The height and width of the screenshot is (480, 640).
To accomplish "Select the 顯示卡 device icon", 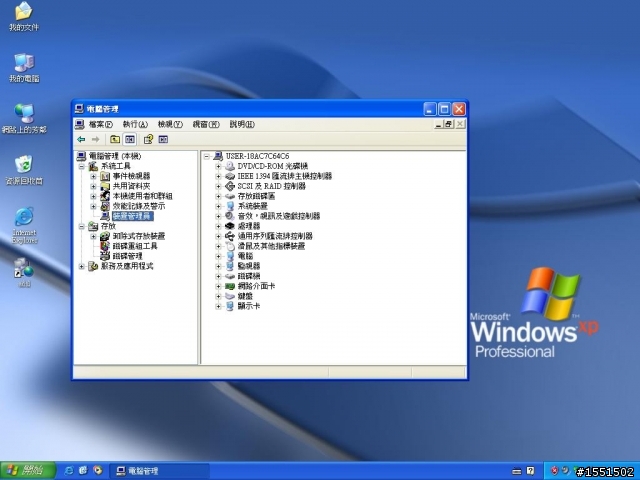I will click(230, 306).
